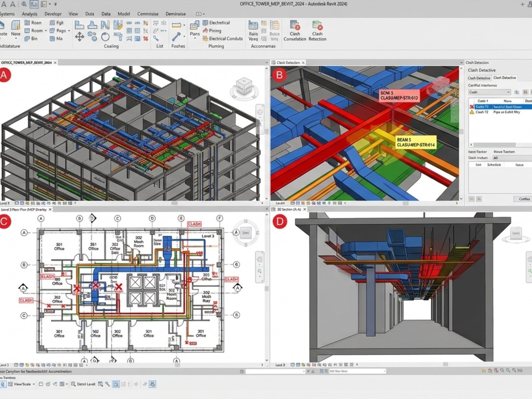Expand the Room tool dropdown arrow
Image resolution: width=532 pixels, height=399 pixels.
[46, 31]
